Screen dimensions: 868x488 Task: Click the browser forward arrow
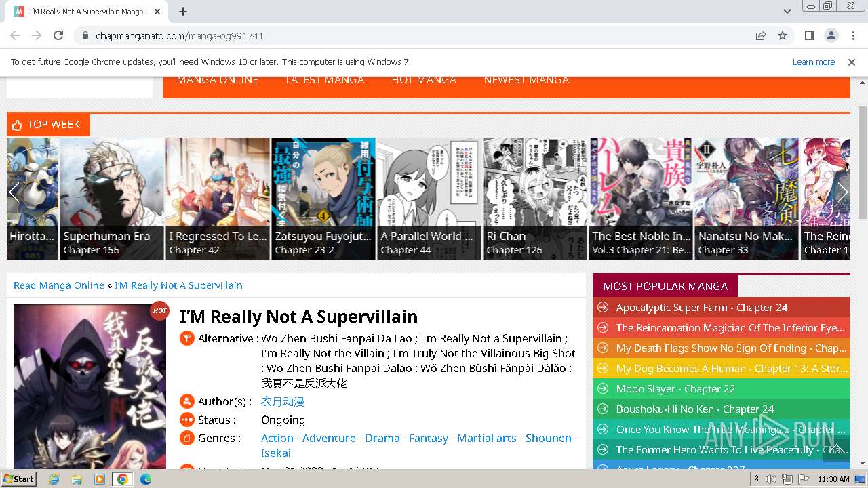[37, 35]
